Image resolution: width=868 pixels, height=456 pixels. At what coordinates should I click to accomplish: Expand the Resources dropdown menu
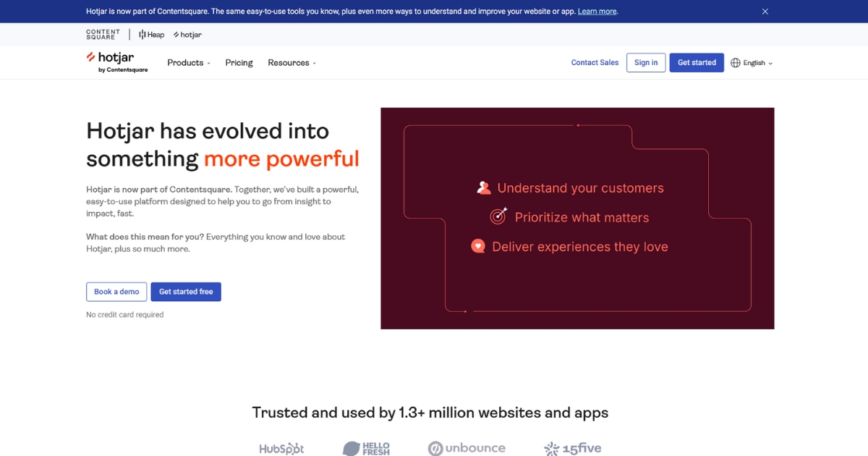click(292, 63)
